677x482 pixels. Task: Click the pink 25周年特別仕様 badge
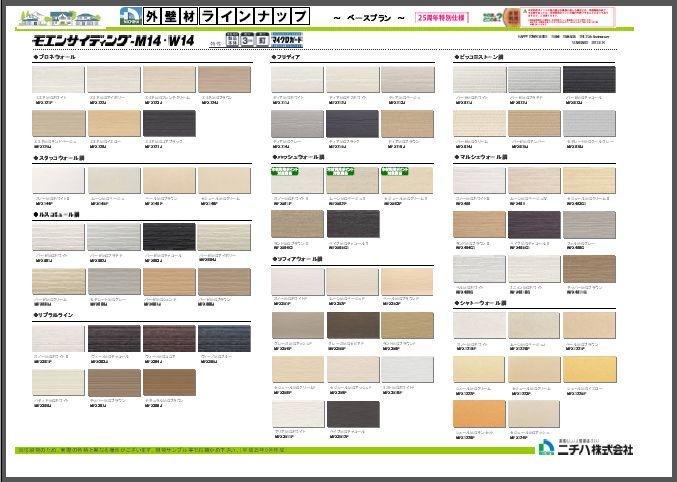(x=442, y=18)
